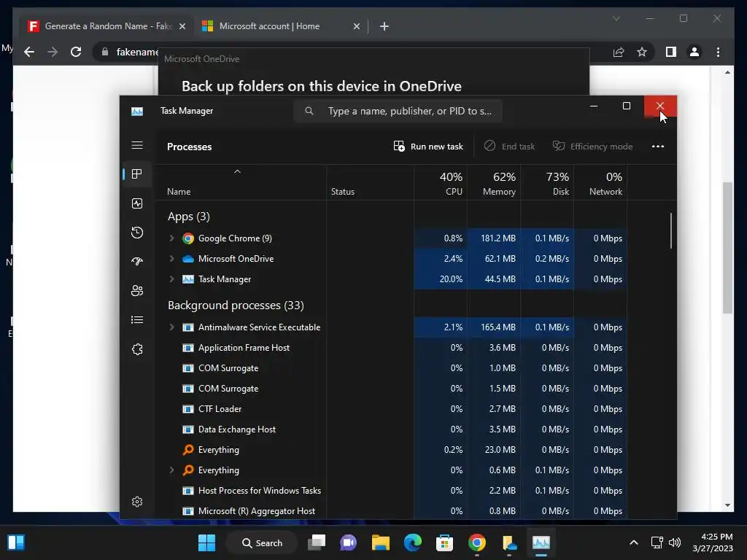Select the Application Frame Host process
The width and height of the screenshot is (747, 560).
391,348
